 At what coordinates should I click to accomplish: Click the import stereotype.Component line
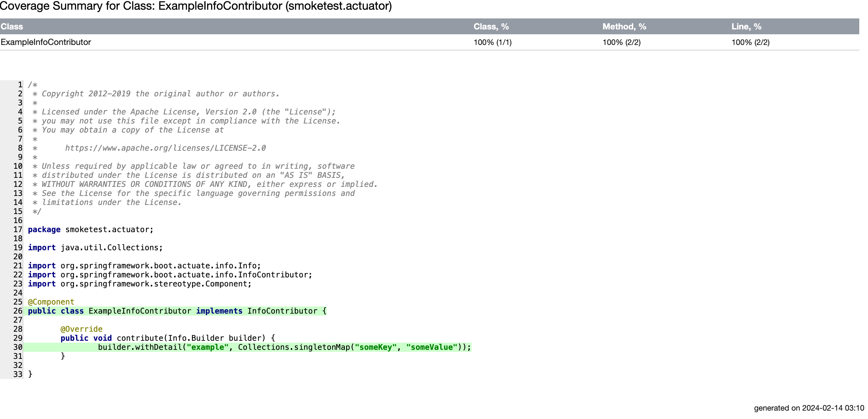(x=140, y=284)
